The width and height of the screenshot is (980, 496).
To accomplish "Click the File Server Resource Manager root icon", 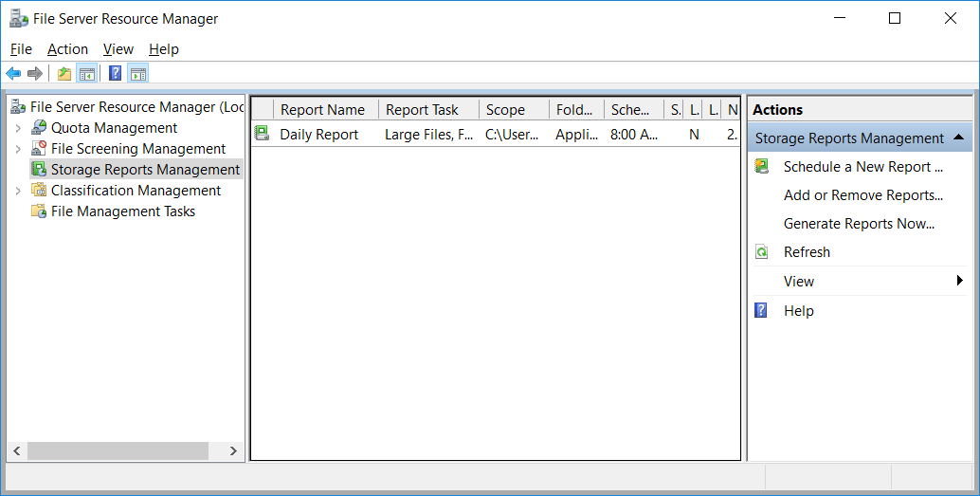I will 18,107.
